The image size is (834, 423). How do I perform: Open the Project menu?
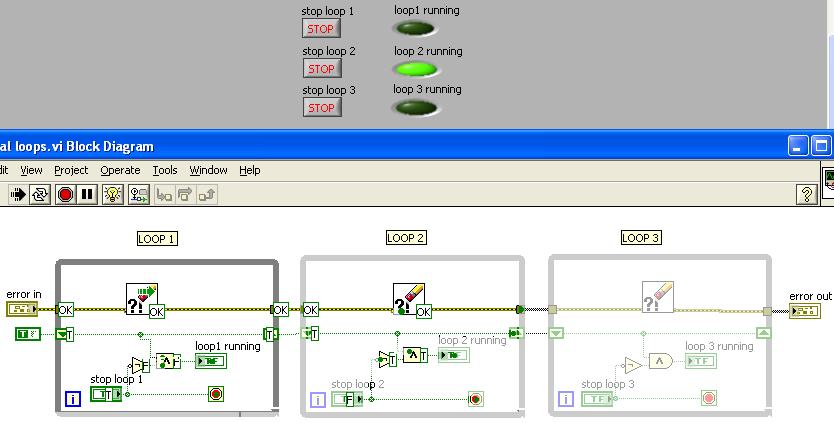point(71,170)
